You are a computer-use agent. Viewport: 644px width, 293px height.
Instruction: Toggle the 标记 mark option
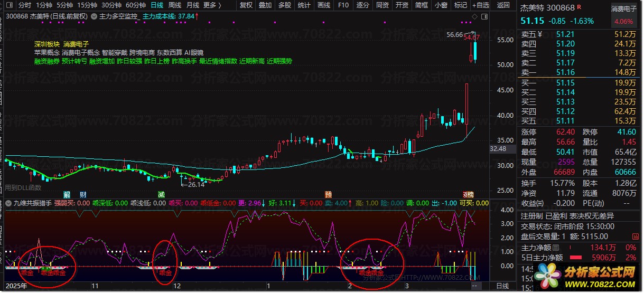[460, 5]
